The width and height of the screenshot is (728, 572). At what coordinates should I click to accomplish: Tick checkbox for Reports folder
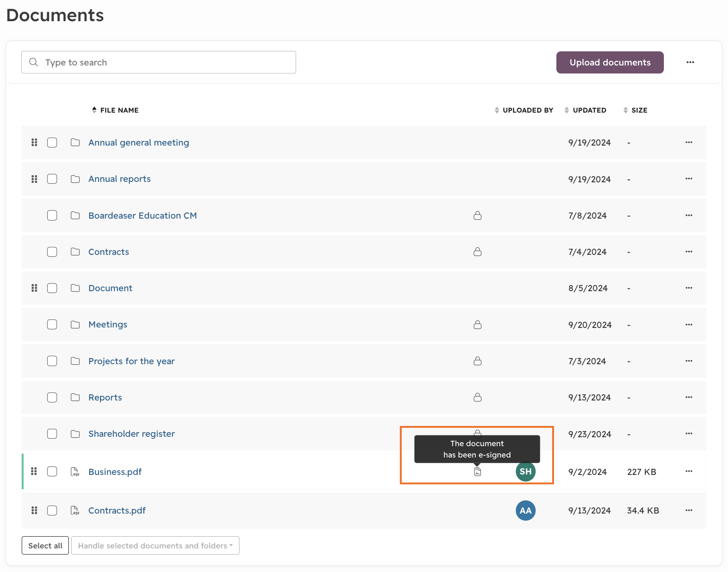click(x=52, y=397)
